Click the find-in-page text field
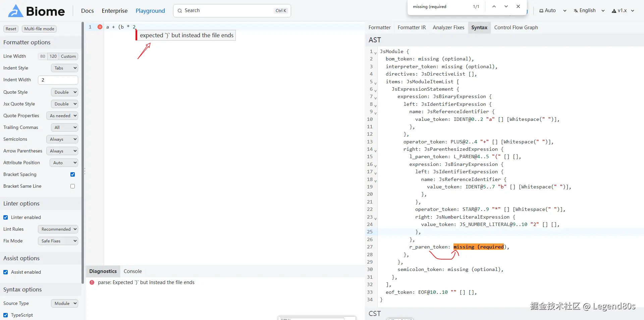The image size is (644, 320). 439,7
